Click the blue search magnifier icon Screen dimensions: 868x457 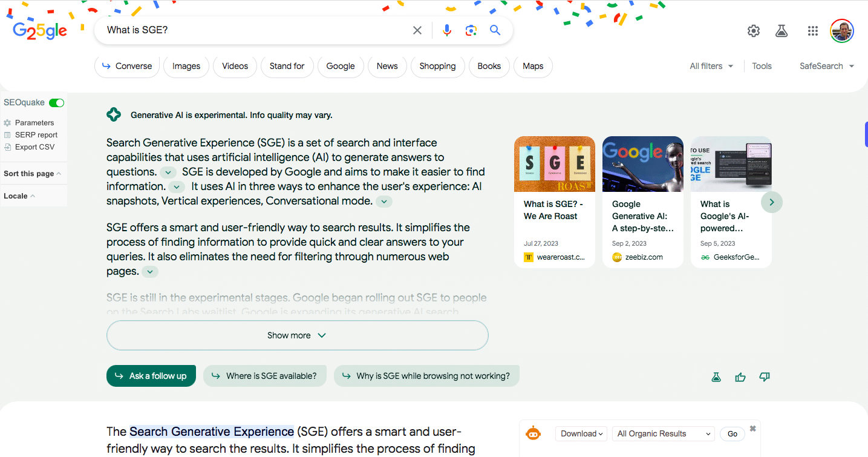click(x=495, y=30)
